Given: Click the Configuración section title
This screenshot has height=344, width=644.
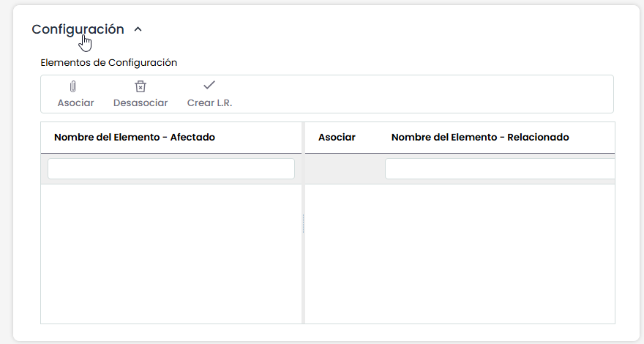Looking at the screenshot, I should click(78, 29).
